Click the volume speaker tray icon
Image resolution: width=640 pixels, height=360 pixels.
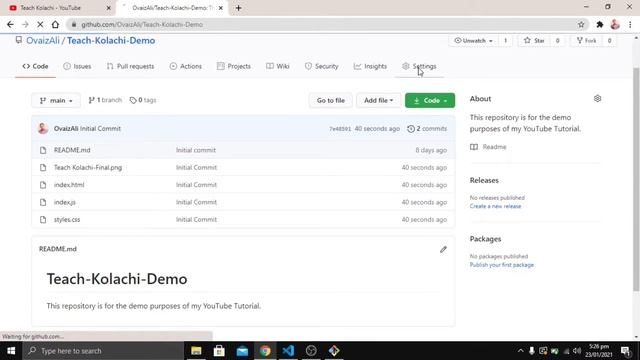tap(577, 351)
